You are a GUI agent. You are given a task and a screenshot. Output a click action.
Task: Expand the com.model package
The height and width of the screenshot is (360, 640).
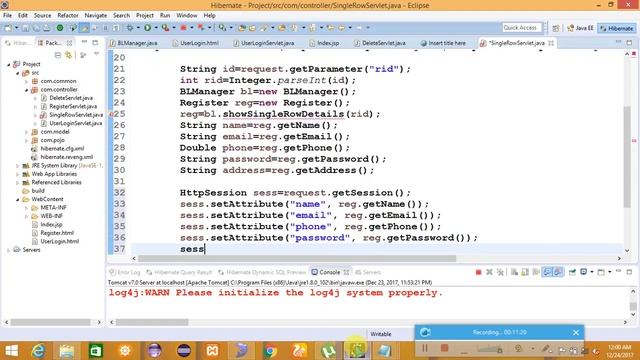(x=27, y=132)
